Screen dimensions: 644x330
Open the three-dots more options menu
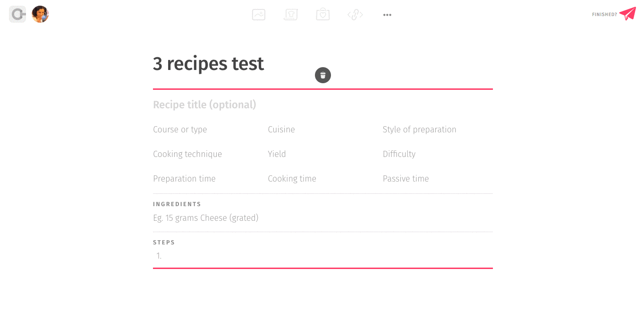(x=387, y=15)
